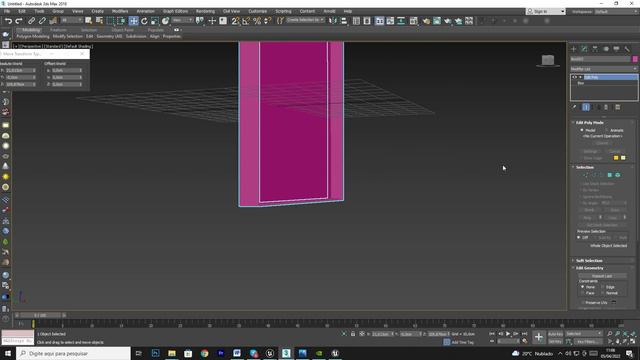Toggle Window/Crossing selection icon

click(121, 21)
